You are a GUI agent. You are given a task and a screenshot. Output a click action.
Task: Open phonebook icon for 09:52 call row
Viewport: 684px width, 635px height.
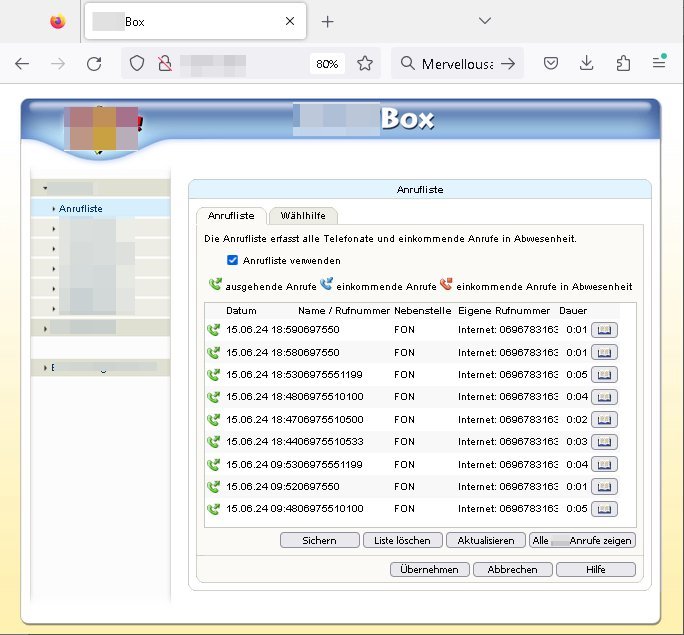point(604,487)
